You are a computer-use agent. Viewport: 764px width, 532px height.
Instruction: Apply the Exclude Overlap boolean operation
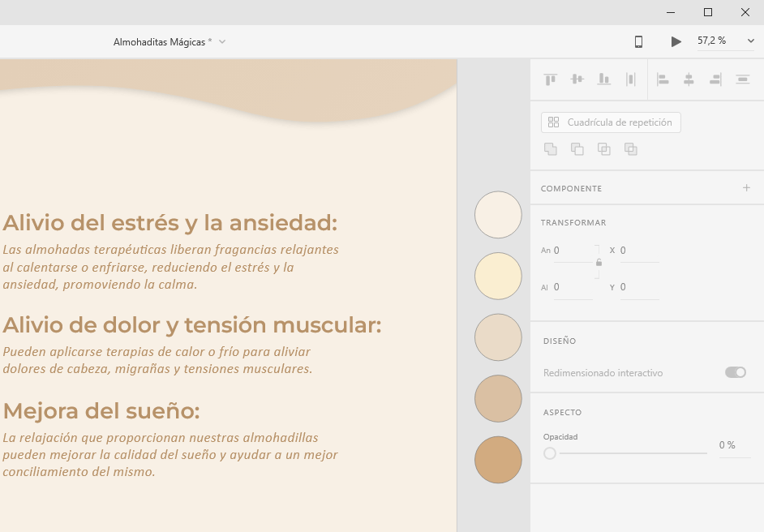(631, 148)
